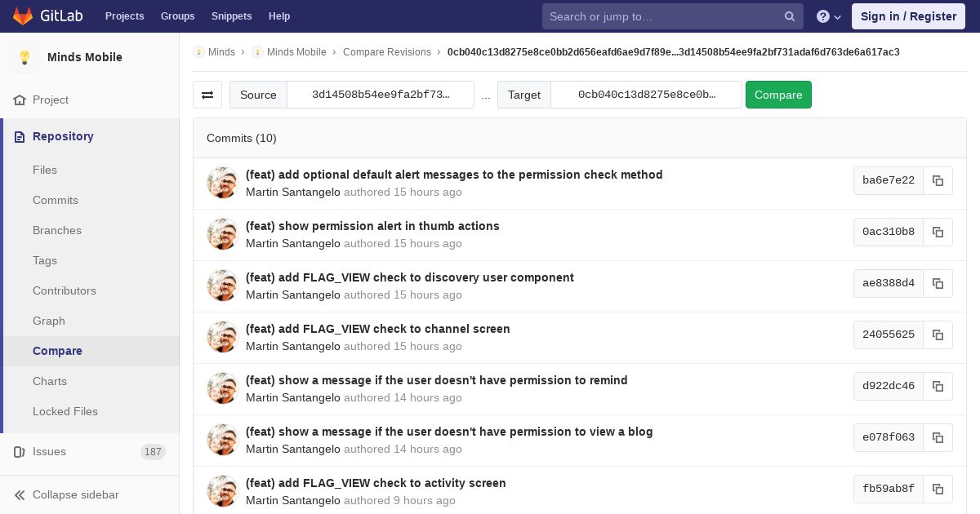This screenshot has height=514, width=980.
Task: Open commit 0ac310b8 hash link
Action: [x=888, y=232]
